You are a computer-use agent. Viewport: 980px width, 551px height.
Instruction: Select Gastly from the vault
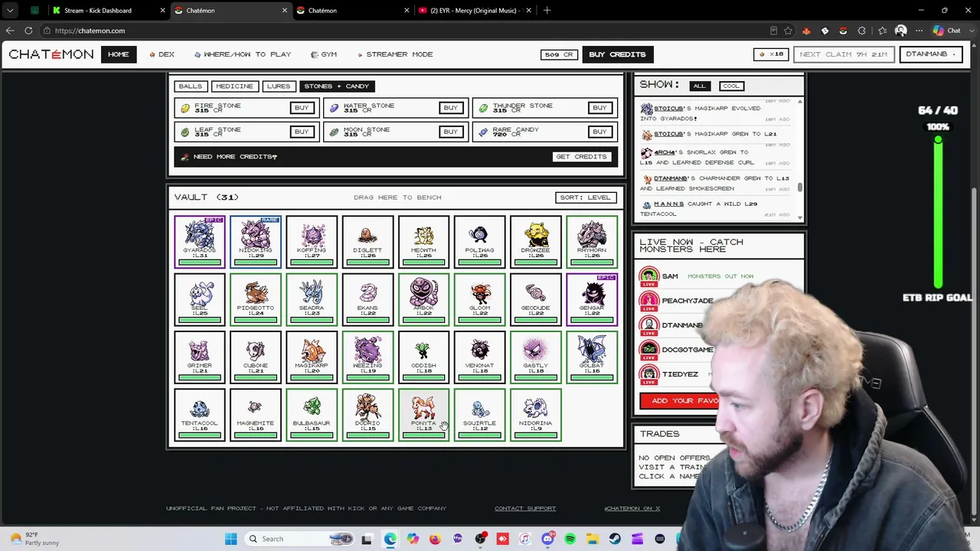535,357
